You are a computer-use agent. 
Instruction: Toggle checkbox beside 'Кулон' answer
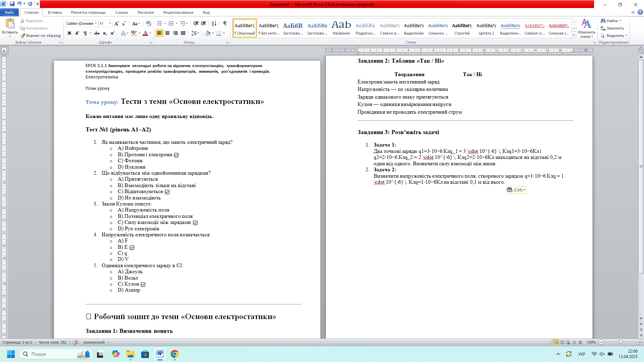coord(143,285)
